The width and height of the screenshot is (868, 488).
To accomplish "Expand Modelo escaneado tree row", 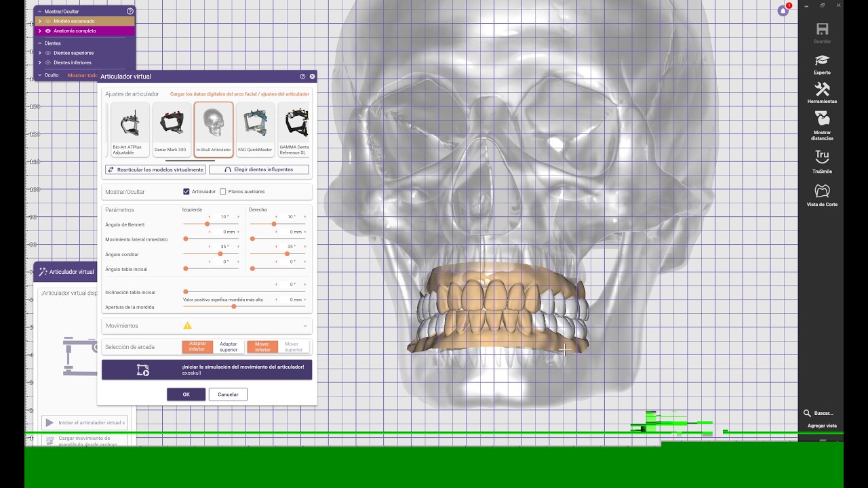I will (x=40, y=21).
